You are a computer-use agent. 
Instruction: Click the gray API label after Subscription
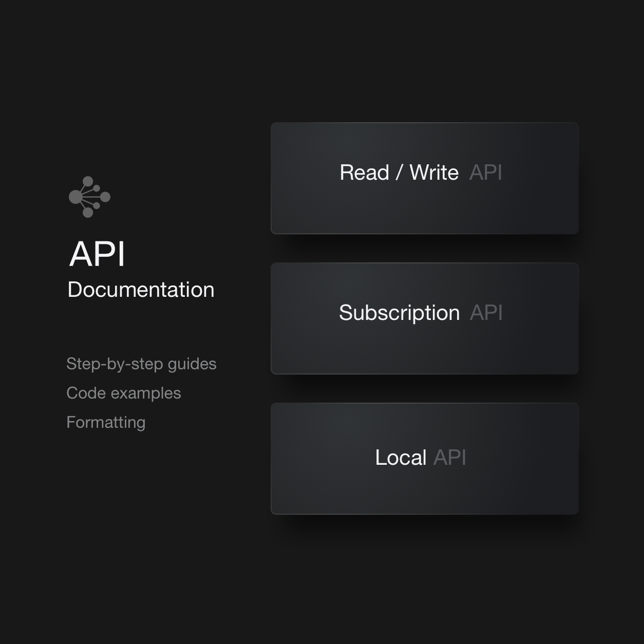(x=486, y=313)
